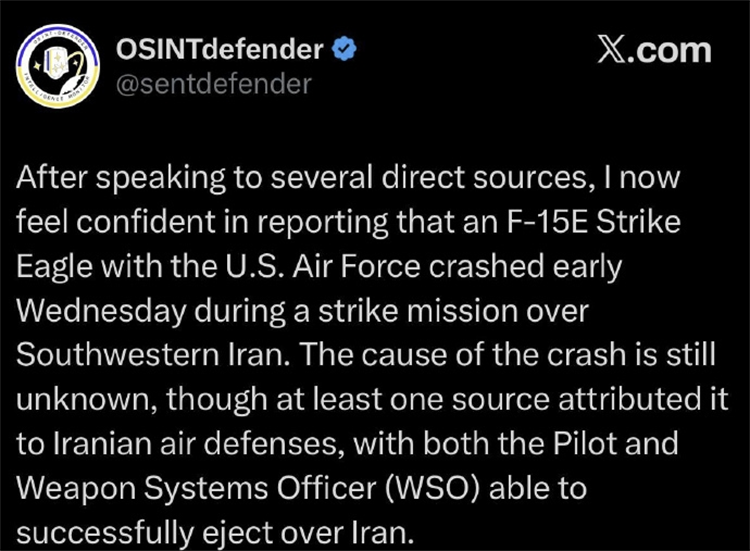Click the OSINTdefender profile avatar

click(x=57, y=67)
